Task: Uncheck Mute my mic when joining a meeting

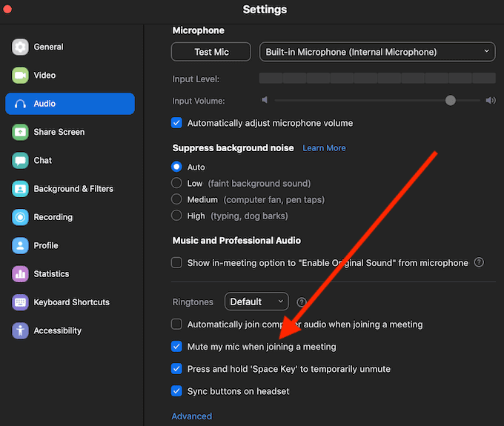Action: 176,346
